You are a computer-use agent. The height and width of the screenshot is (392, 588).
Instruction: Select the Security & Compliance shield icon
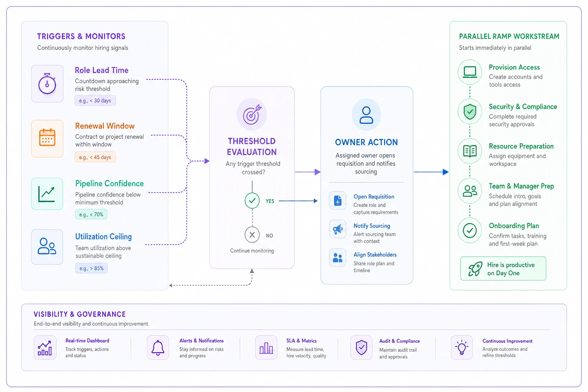click(x=470, y=112)
